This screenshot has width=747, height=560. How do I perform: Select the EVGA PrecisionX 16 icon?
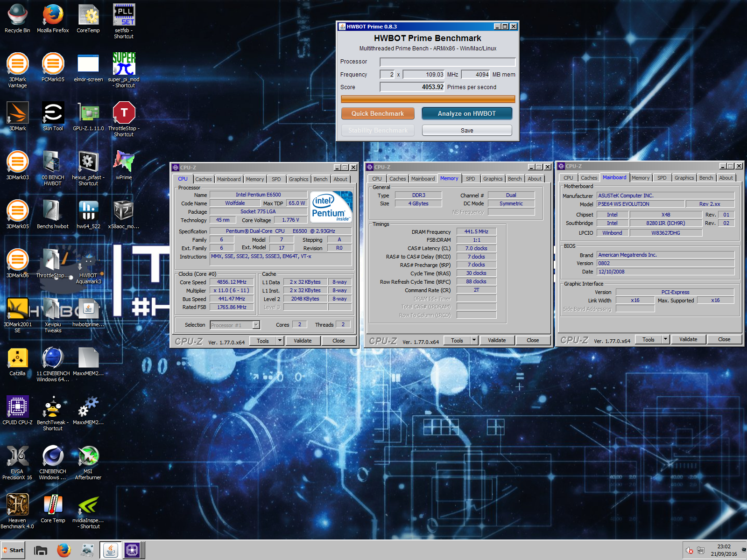(17, 462)
